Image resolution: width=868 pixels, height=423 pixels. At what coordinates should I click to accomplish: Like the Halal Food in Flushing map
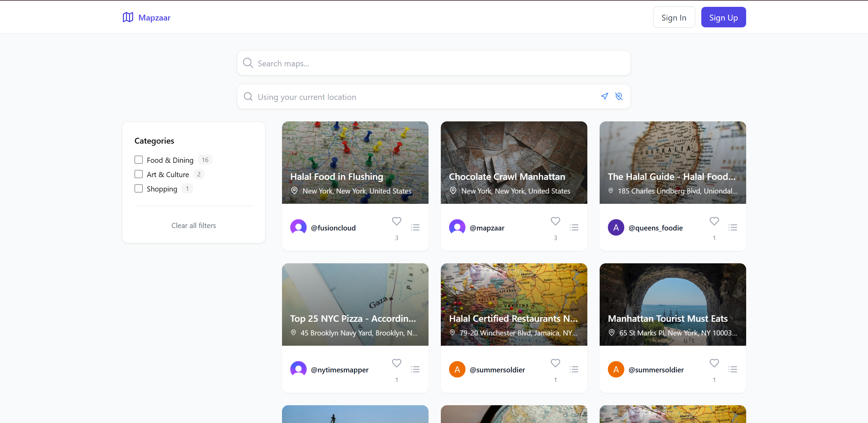point(397,221)
